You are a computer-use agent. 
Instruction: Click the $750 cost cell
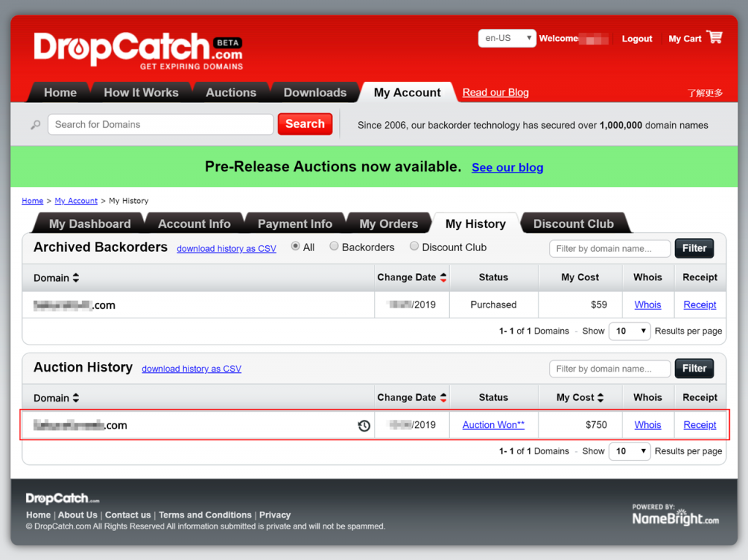tap(580, 424)
